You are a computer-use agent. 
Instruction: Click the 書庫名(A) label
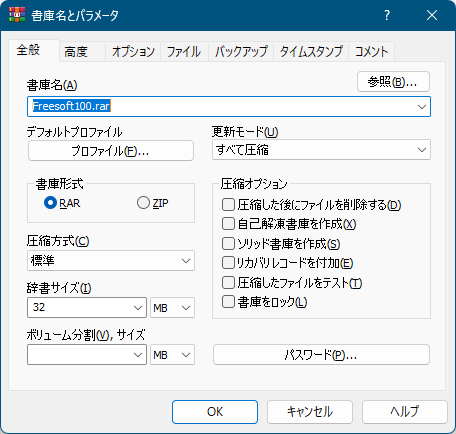52,85
